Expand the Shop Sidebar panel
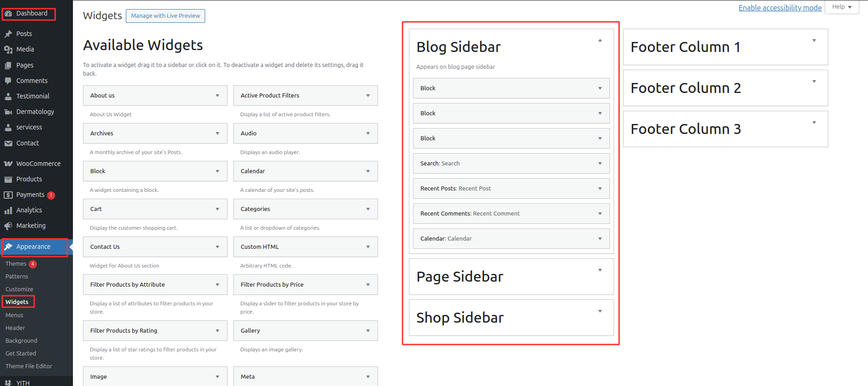868x386 pixels. point(600,311)
